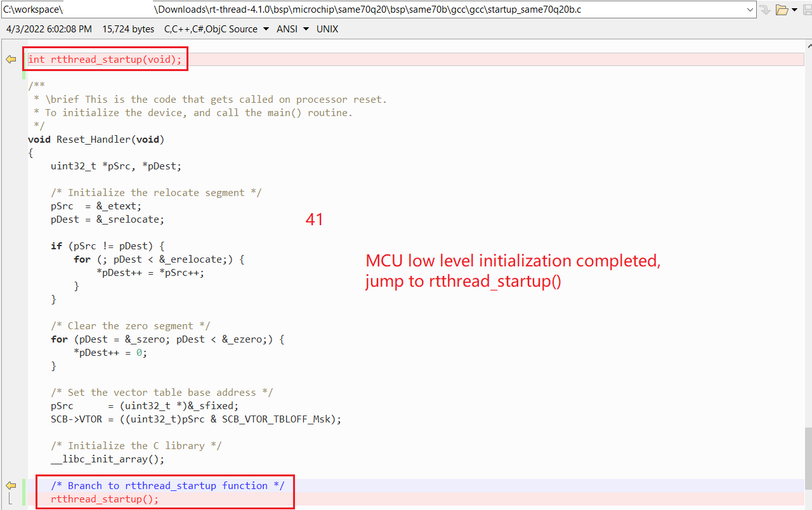
Task: Click the 15,724 bytes file size label
Action: tap(128, 29)
